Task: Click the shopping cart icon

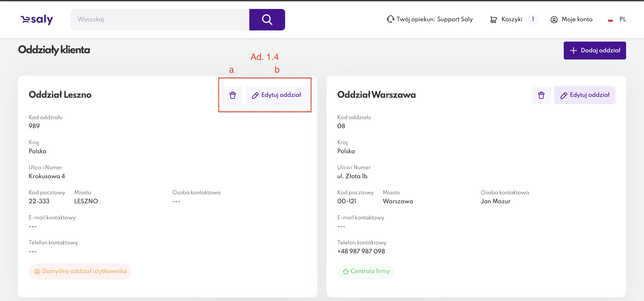Action: click(493, 19)
